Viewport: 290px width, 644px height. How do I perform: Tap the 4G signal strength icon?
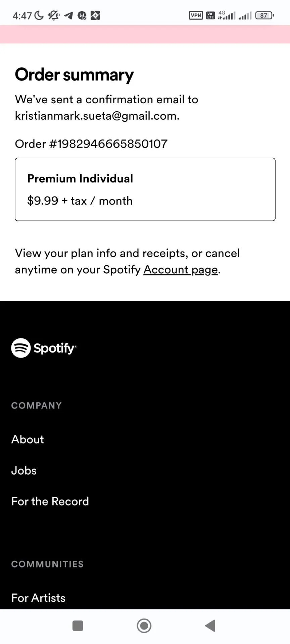(x=227, y=15)
